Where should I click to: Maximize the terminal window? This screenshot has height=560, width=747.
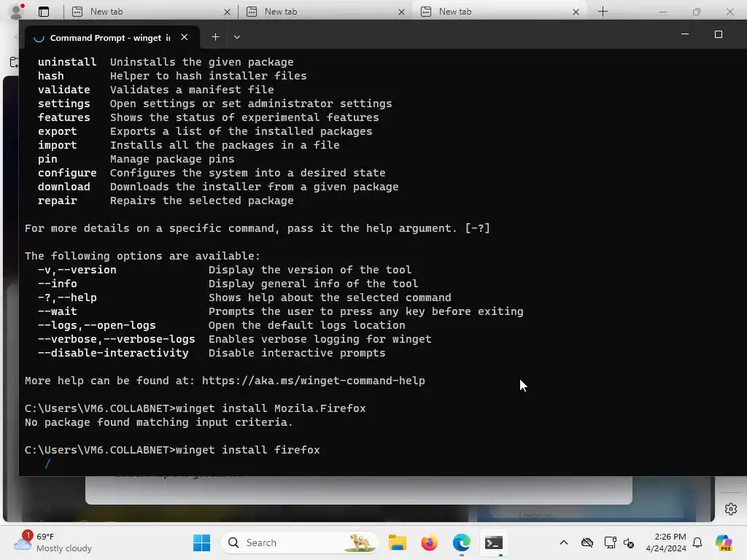click(x=719, y=34)
